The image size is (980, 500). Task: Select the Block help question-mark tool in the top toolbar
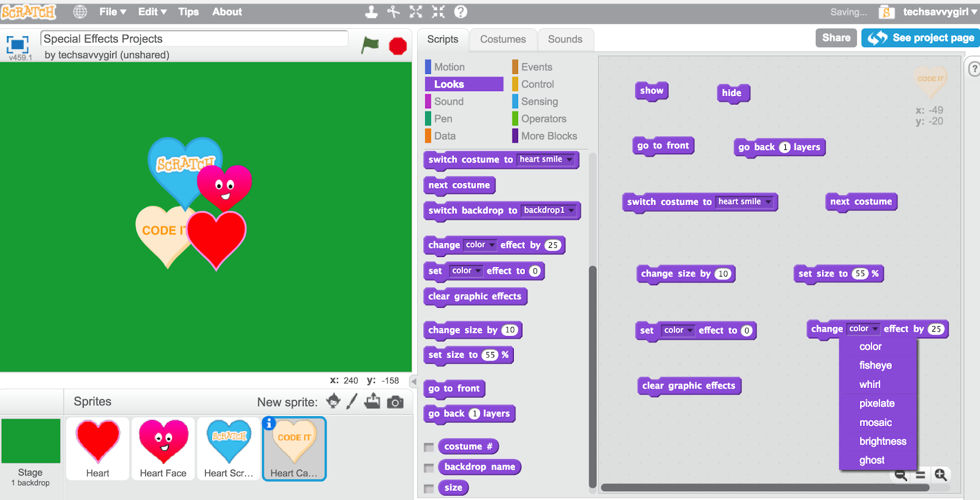[461, 12]
